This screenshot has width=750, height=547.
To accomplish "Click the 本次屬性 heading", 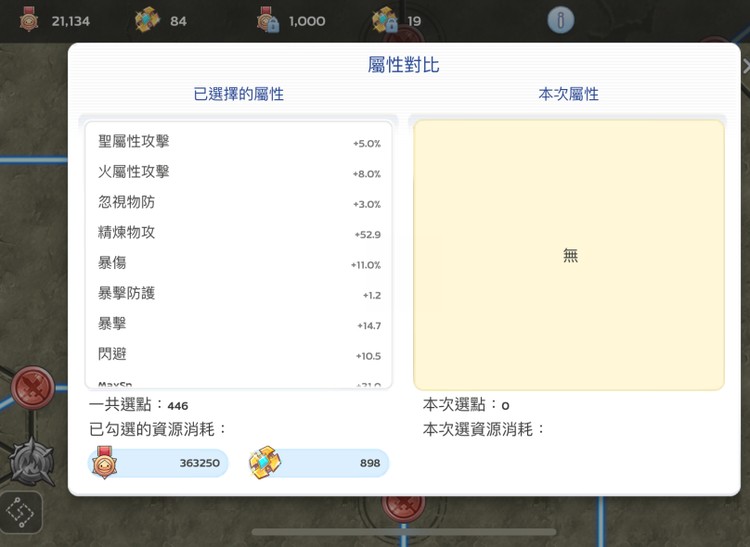I will click(568, 94).
